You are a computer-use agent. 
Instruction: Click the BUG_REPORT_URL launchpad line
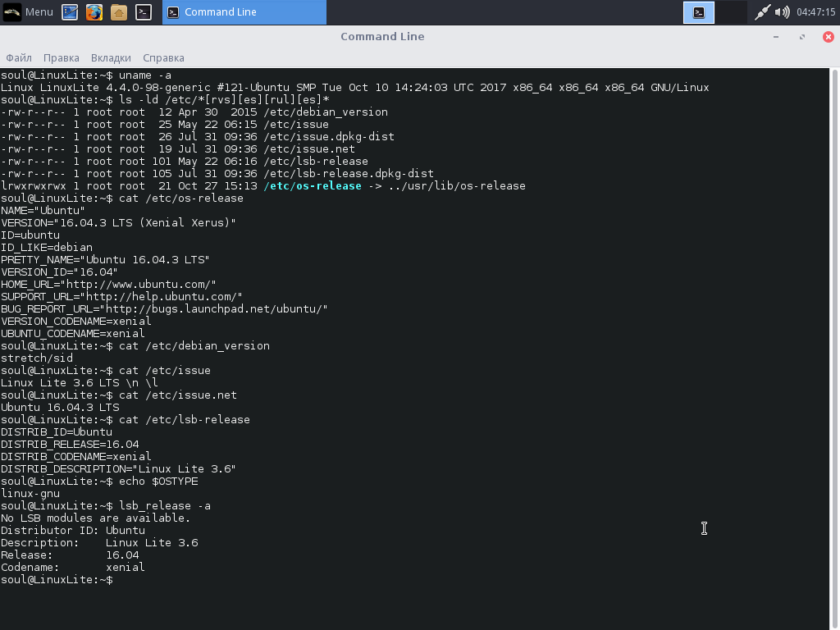pyautogui.click(x=164, y=309)
